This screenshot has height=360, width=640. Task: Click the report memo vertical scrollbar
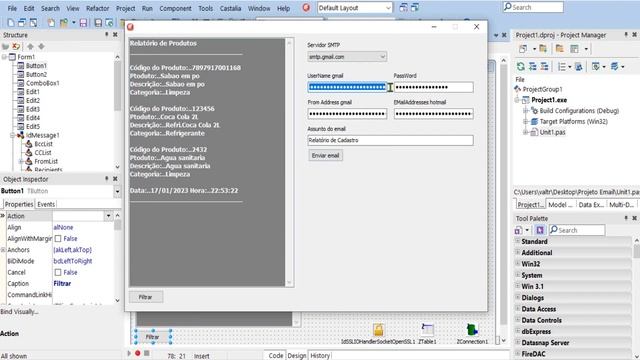[x=289, y=162]
